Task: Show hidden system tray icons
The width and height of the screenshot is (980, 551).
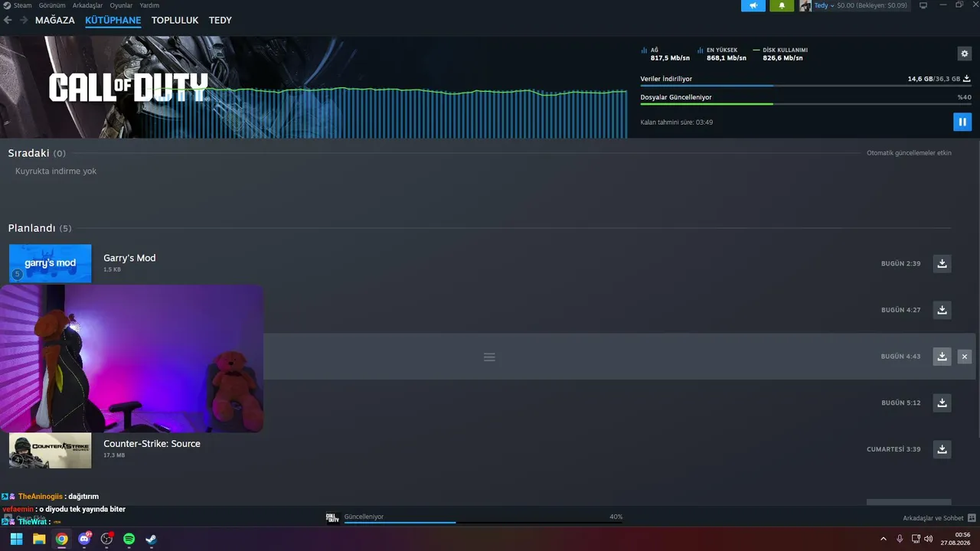Action: (884, 539)
